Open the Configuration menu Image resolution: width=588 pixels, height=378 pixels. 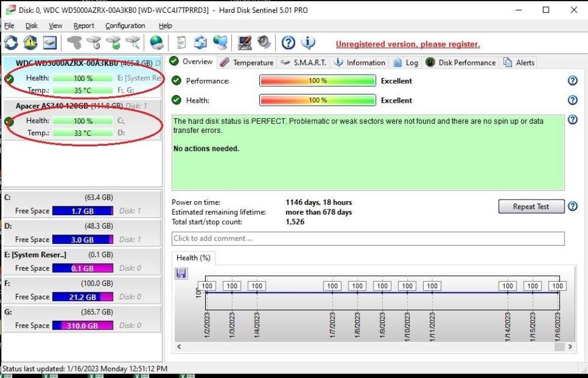coord(125,26)
